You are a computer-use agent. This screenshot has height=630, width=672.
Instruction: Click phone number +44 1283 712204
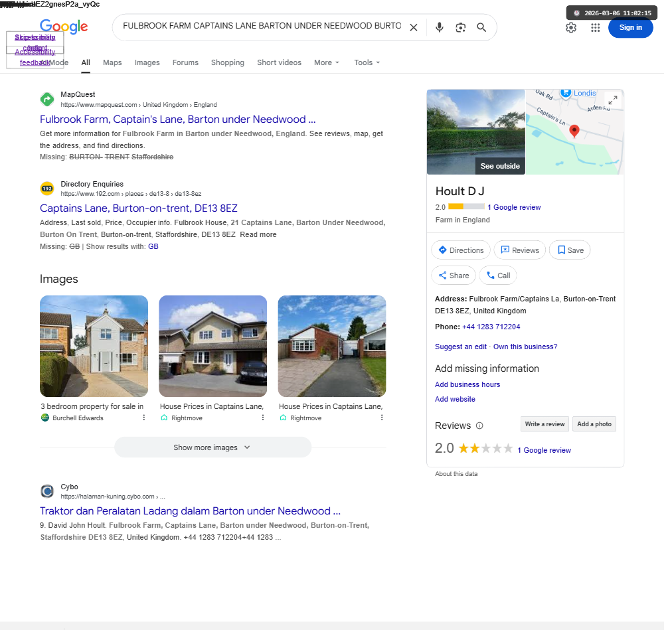click(x=491, y=327)
